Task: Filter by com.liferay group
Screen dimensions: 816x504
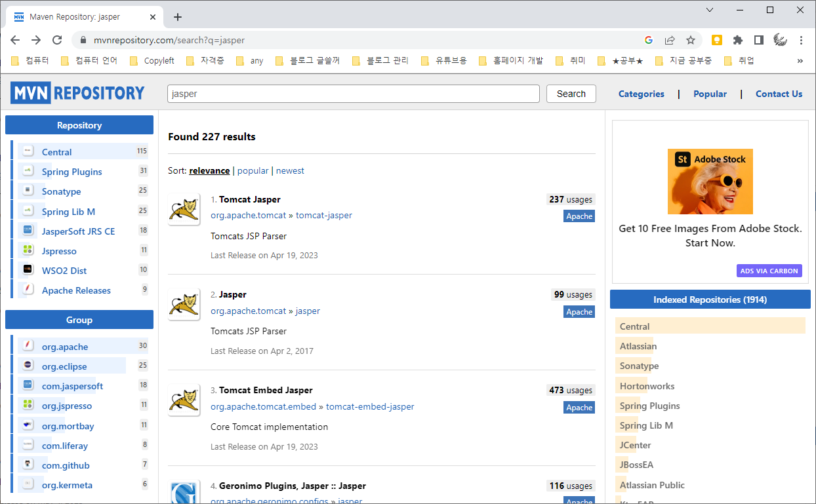Action: tap(65, 446)
